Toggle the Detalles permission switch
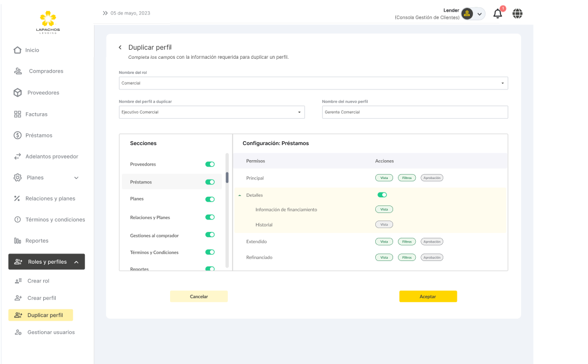Viewport: 588px width, 364px height. point(382,195)
